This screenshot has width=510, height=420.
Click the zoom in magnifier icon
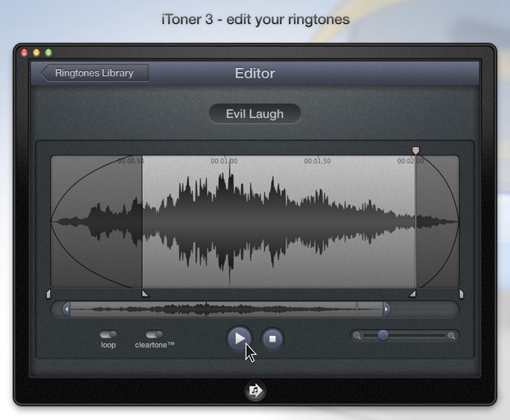point(451,335)
